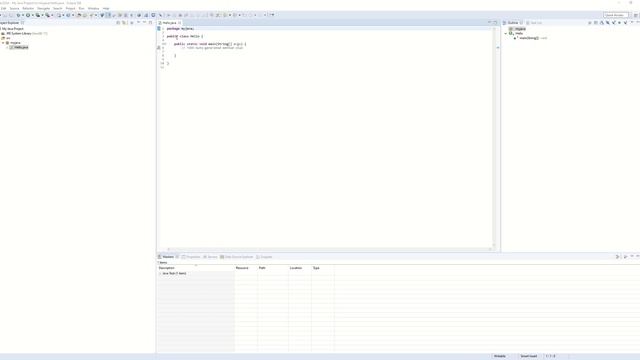Click the editor vertical scrollbar
Screen dimensions: 640x360
[493, 137]
